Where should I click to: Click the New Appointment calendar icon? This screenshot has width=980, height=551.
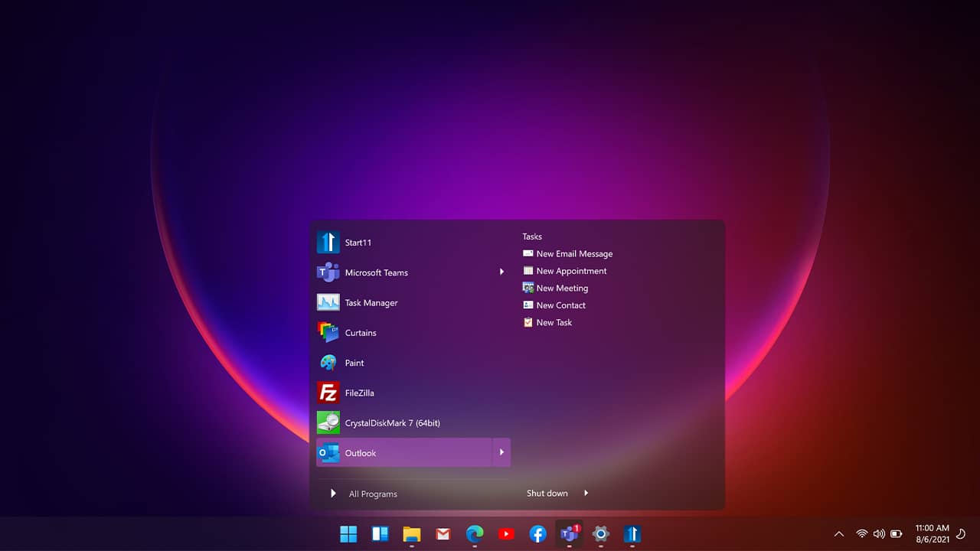[528, 271]
